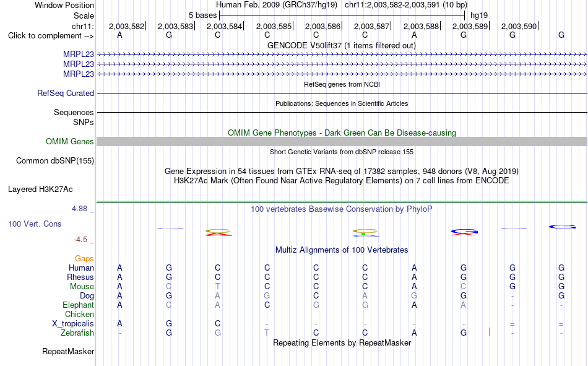Open 'Short Genetic Variants from dbSNP release 155' title
This screenshot has height=366, width=588.
pos(342,152)
